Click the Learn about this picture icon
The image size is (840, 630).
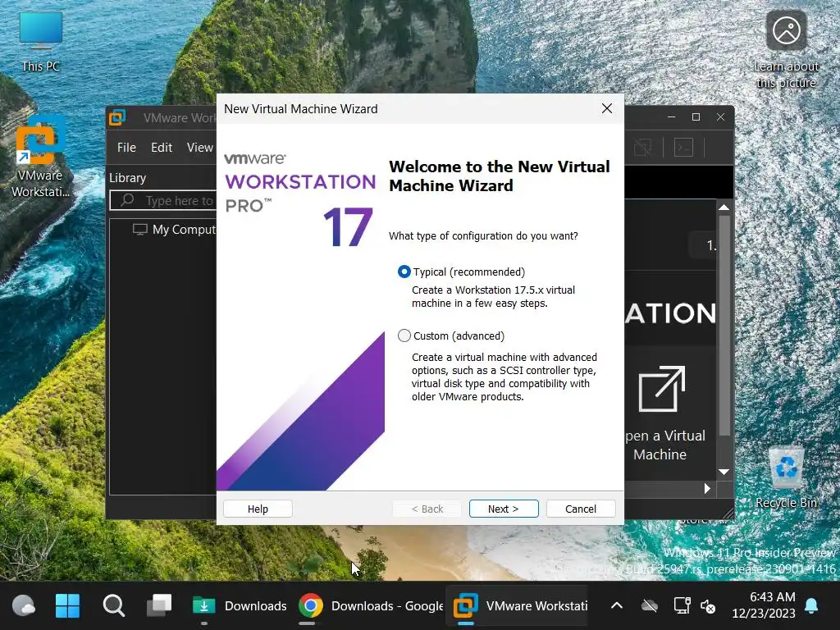tap(786, 31)
